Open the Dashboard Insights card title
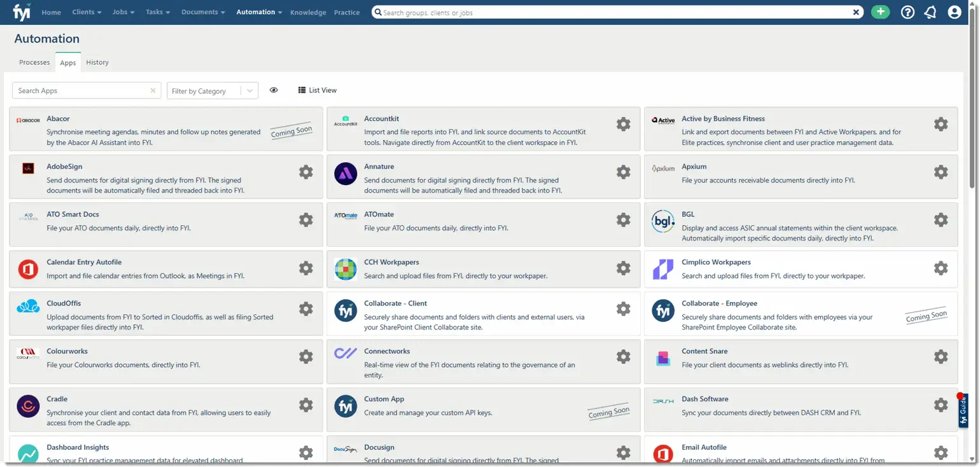 tap(78, 447)
